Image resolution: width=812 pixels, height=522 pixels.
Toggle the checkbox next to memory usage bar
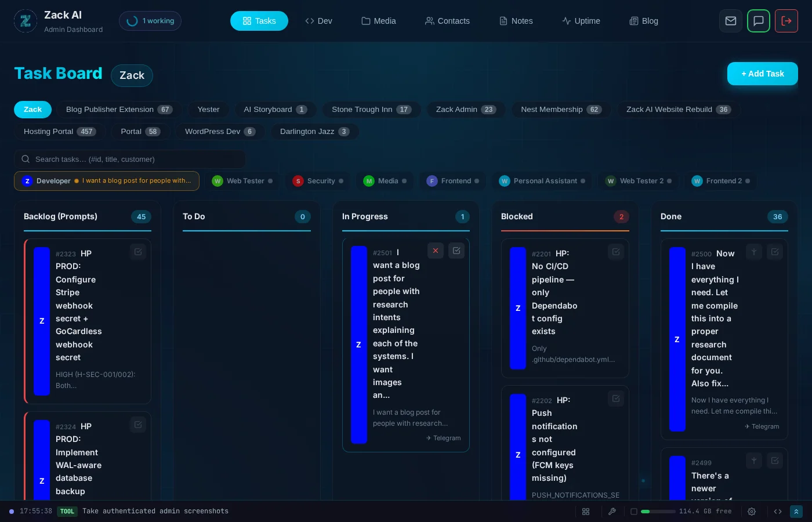635,512
